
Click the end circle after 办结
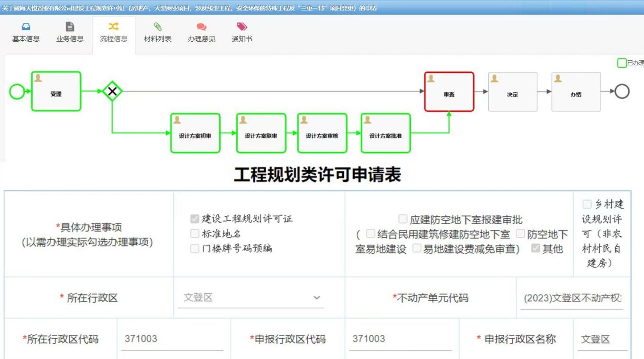tap(622, 91)
